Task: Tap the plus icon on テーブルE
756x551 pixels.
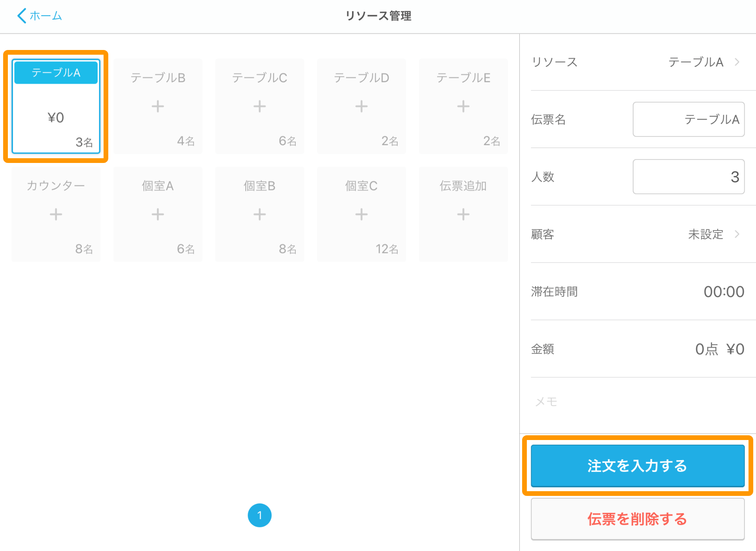Action: [x=463, y=106]
